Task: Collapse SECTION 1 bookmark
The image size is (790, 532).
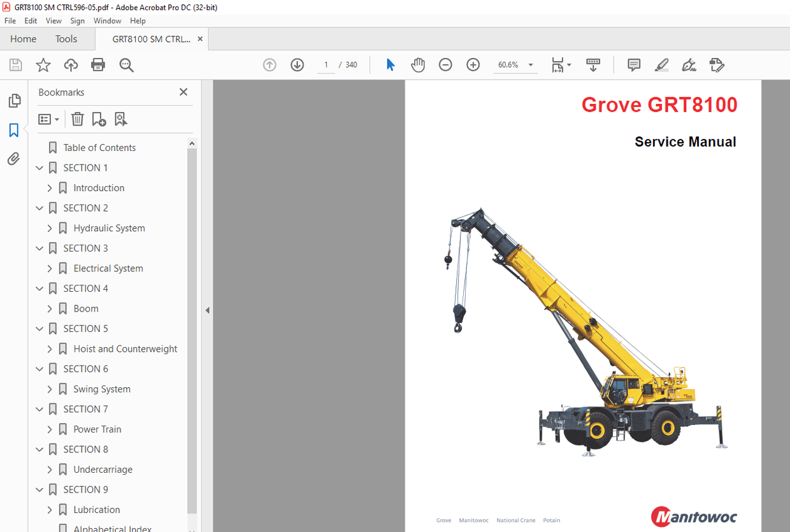Action: 39,168
